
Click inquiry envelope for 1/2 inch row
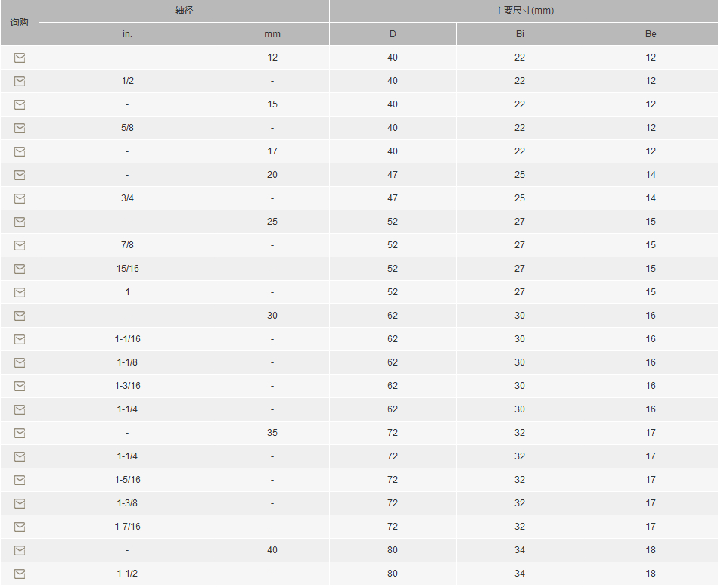click(x=20, y=81)
